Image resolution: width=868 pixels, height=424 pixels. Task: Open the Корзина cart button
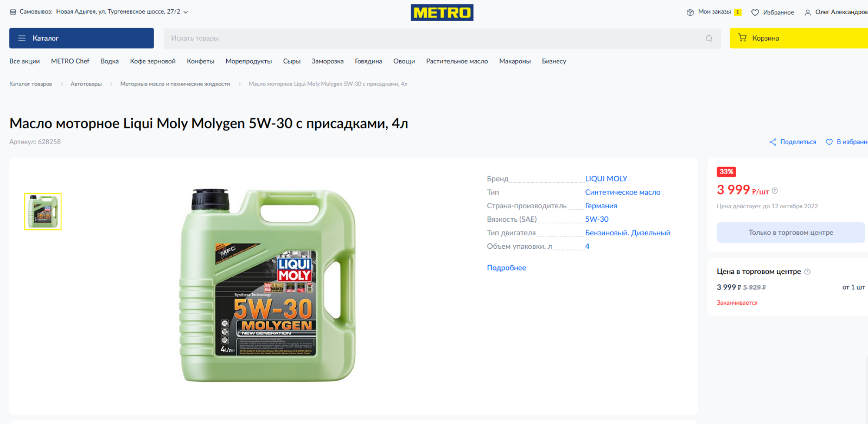click(x=799, y=38)
